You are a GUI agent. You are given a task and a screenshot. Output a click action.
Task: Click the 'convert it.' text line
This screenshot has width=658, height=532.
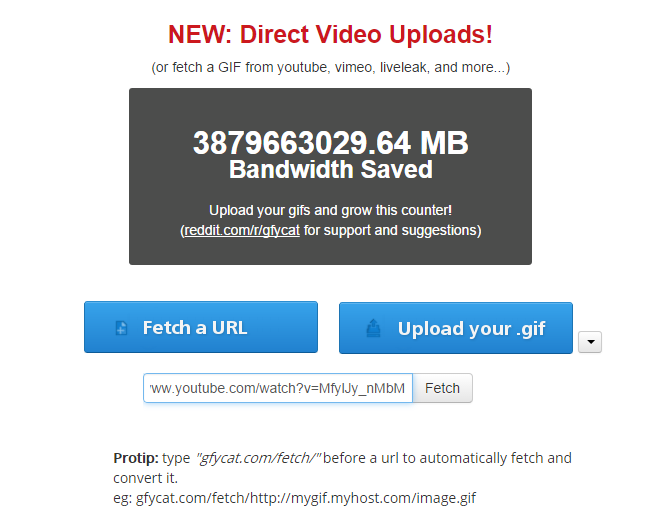coord(146,478)
